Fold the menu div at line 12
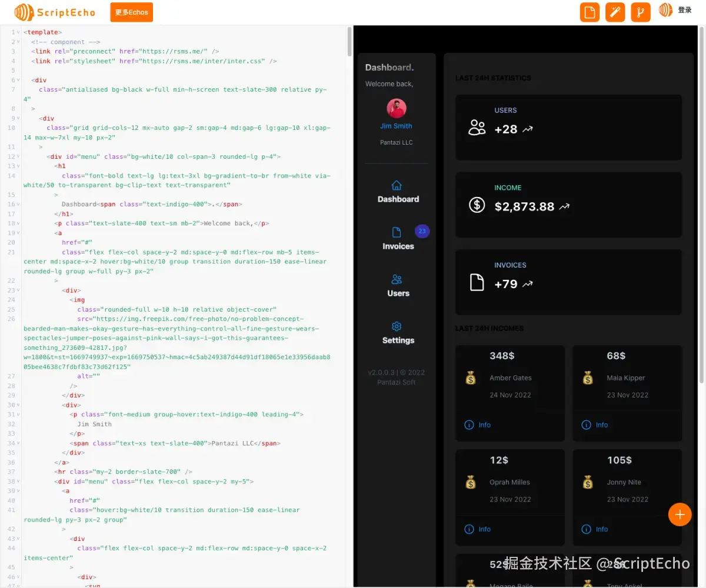This screenshot has height=588, width=706. (19, 156)
